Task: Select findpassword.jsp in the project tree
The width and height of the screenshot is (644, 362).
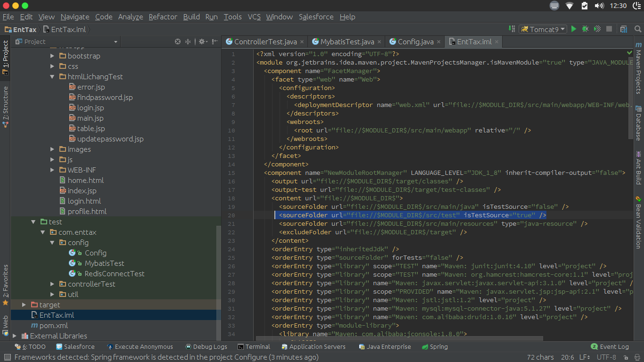Action: click(x=105, y=97)
